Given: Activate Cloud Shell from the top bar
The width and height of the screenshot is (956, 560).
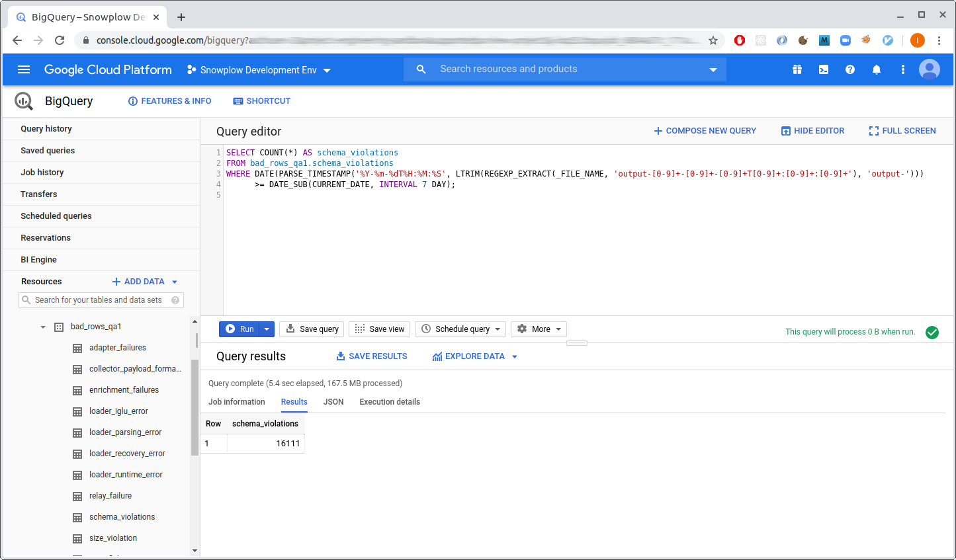Looking at the screenshot, I should pyautogui.click(x=824, y=69).
